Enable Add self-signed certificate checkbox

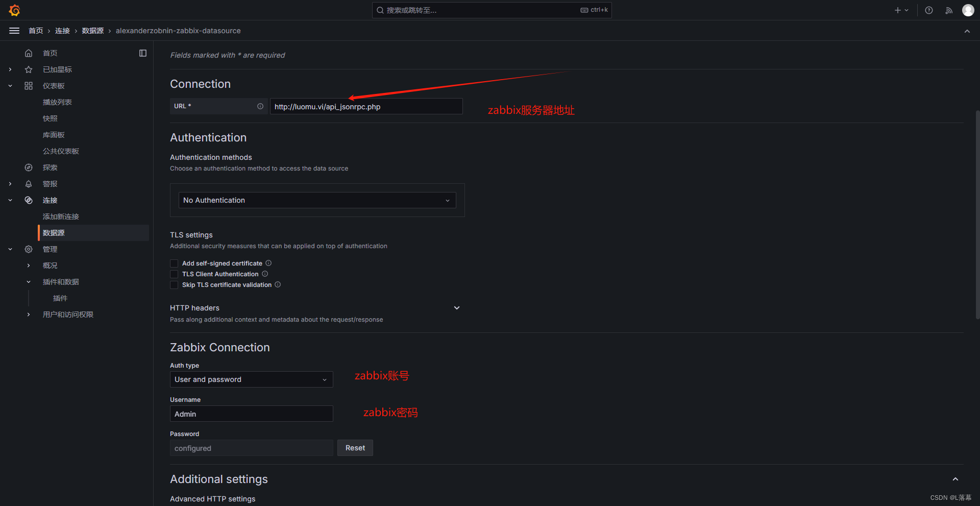pyautogui.click(x=174, y=263)
